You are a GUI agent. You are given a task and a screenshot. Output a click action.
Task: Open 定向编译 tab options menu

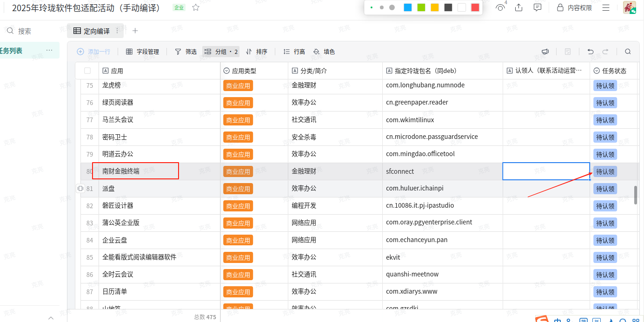(117, 31)
